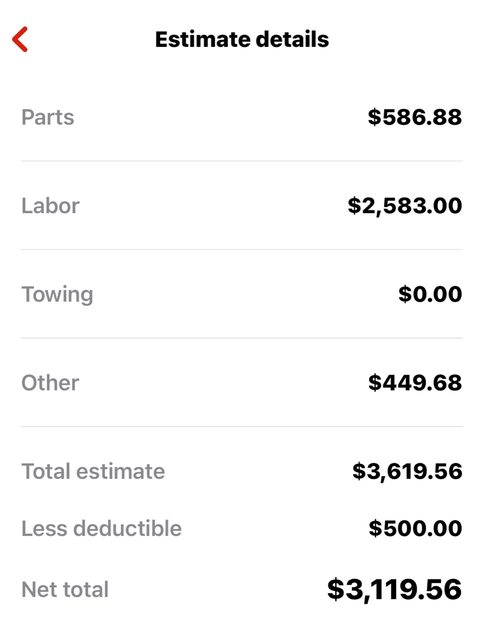Click the Parts label
The image size is (484, 640).
point(48,118)
